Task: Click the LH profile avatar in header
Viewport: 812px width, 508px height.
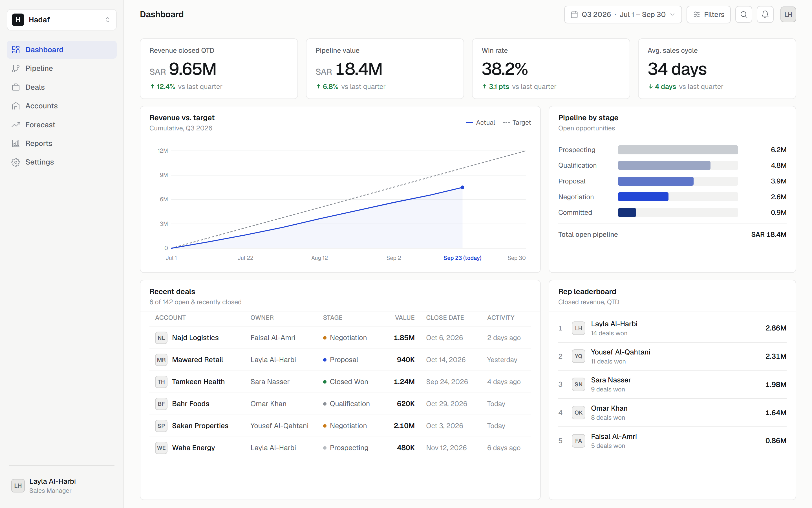Action: tap(788, 14)
